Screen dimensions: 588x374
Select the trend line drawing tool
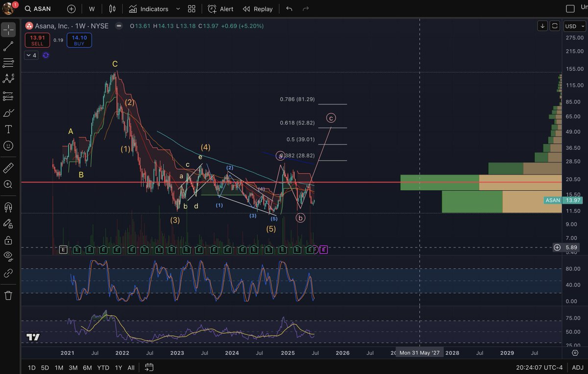(8, 47)
